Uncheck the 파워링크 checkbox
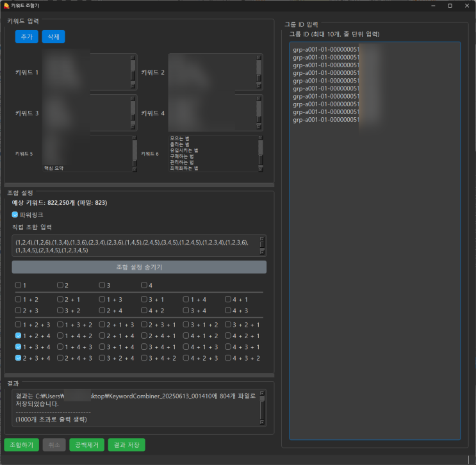Viewport: 476px width, 465px height. click(x=15, y=215)
